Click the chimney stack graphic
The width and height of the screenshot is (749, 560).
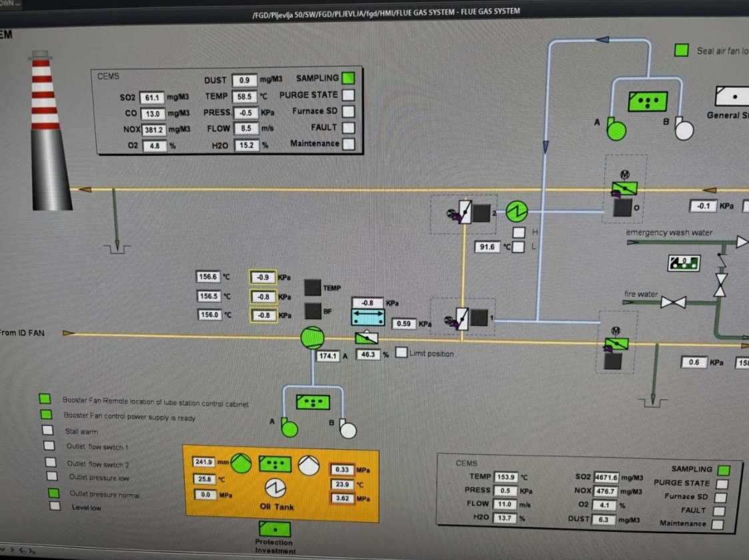(x=49, y=133)
